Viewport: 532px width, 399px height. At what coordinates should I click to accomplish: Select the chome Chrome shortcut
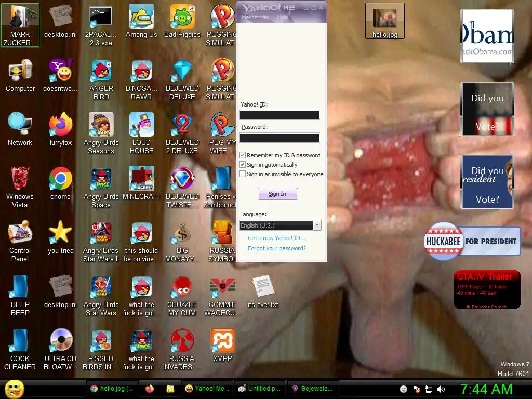click(61, 183)
